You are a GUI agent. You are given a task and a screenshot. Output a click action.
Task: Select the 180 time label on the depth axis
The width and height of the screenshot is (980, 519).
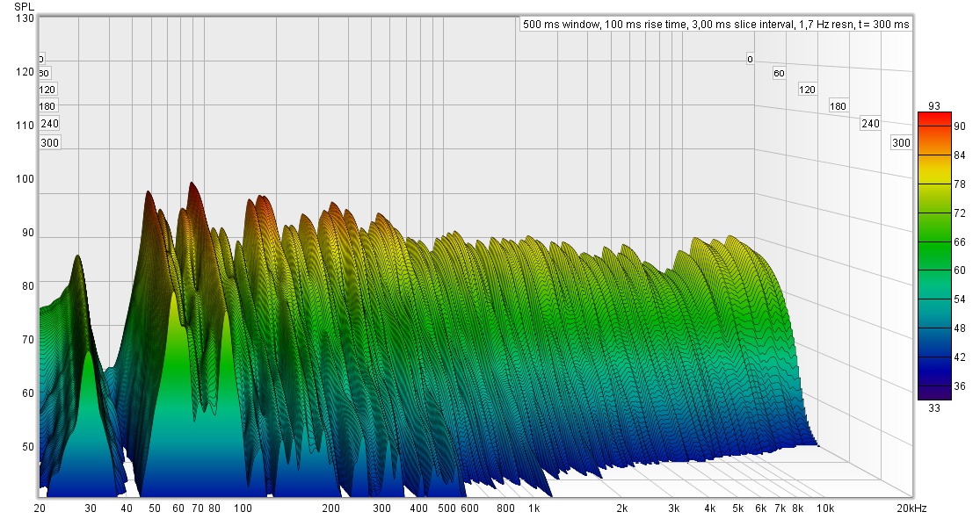tap(838, 106)
